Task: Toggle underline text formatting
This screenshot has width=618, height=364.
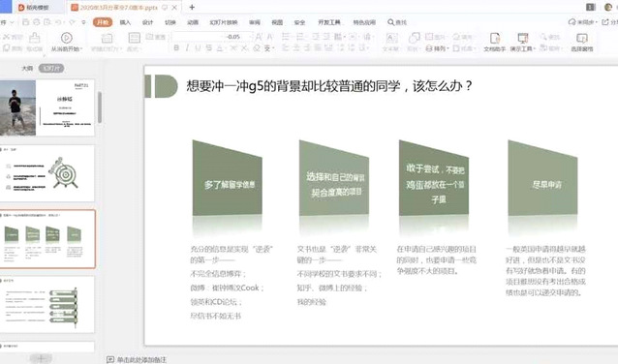Action: pyautogui.click(x=198, y=48)
